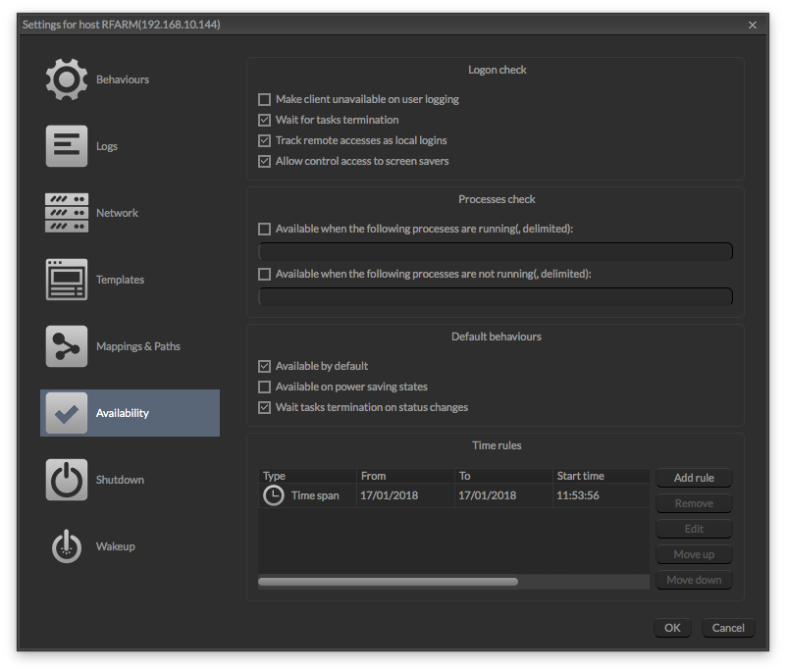
Task: Click the running processes input field
Action: 496,251
